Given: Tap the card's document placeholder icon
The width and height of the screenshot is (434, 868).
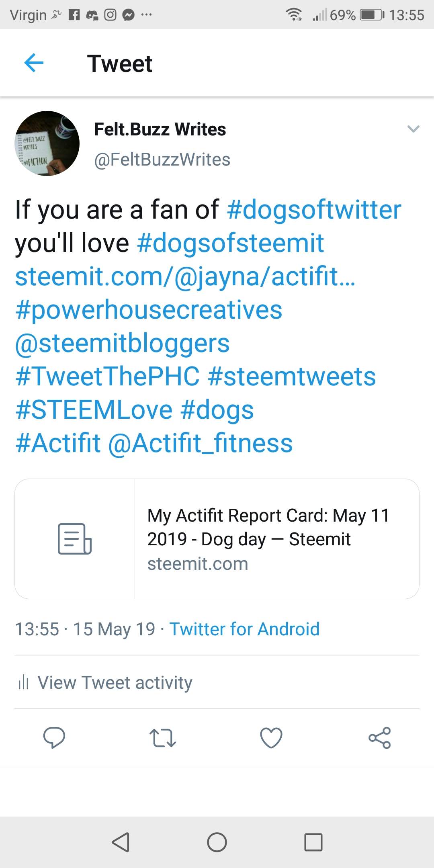Looking at the screenshot, I should (x=75, y=539).
